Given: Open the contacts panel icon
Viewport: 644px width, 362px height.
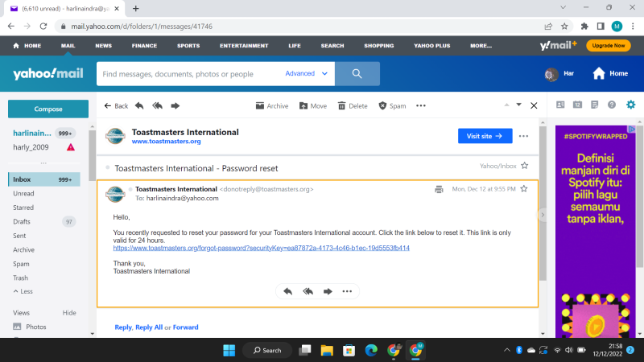Looking at the screenshot, I should click(x=560, y=105).
